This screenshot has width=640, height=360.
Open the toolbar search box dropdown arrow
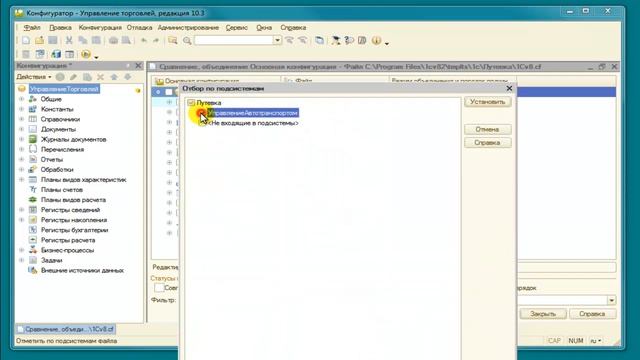(277, 40)
